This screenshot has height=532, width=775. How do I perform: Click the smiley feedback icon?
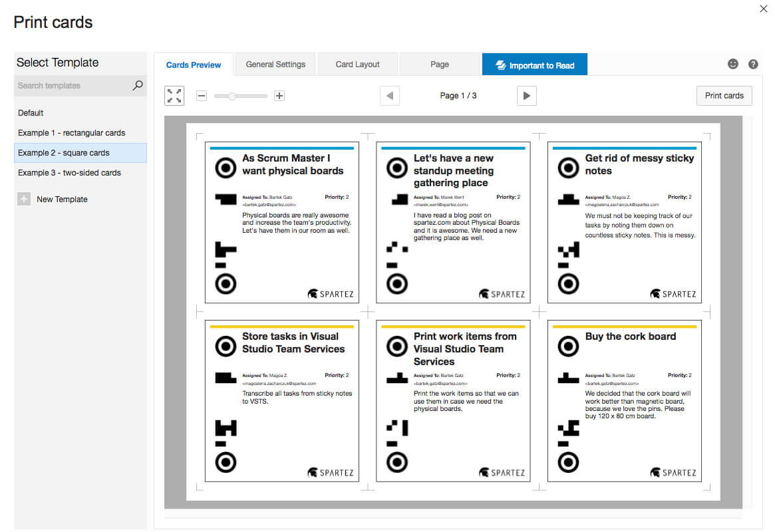pyautogui.click(x=733, y=65)
